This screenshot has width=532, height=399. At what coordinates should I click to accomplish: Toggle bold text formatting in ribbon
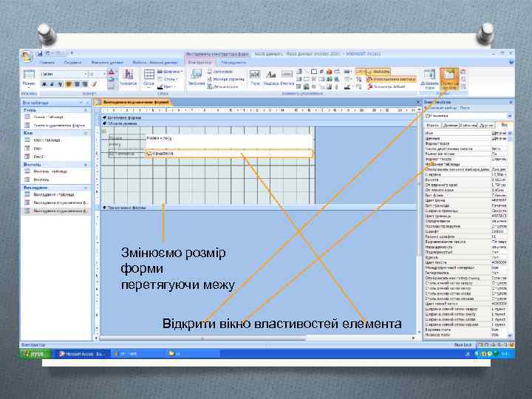click(x=44, y=84)
